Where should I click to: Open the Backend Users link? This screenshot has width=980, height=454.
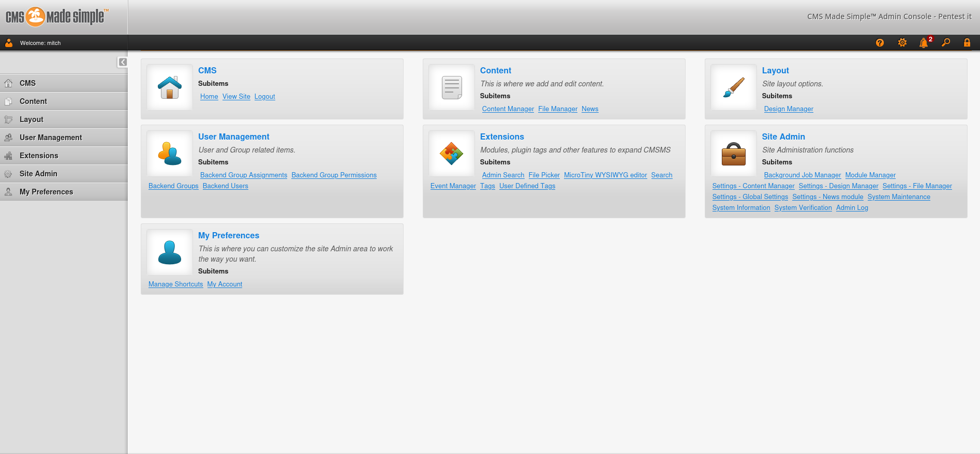tap(226, 186)
